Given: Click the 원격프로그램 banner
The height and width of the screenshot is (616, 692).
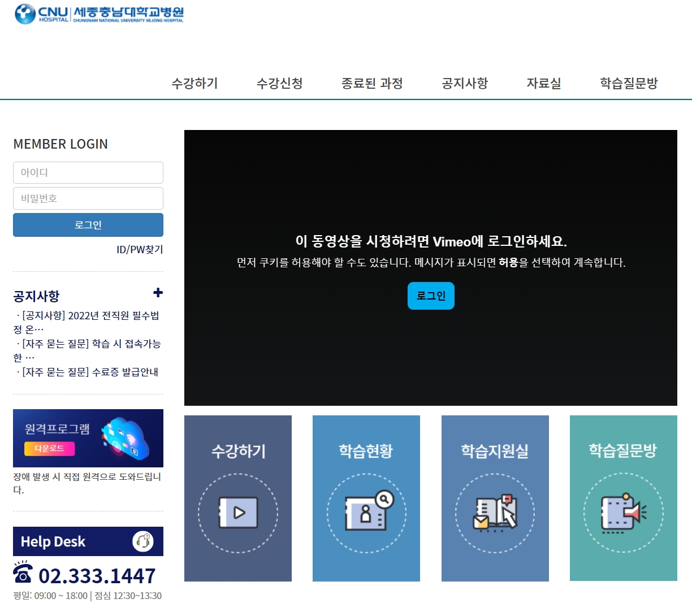Looking at the screenshot, I should tap(88, 438).
